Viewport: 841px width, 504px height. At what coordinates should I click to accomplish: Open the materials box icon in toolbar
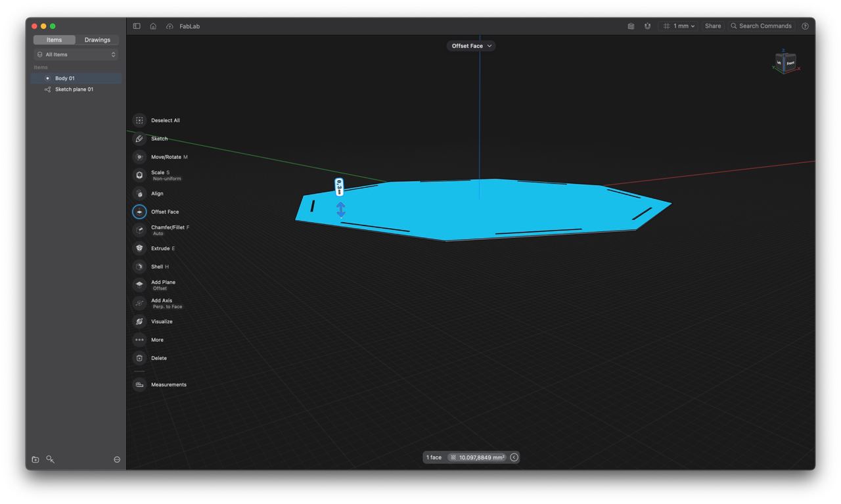click(x=631, y=26)
